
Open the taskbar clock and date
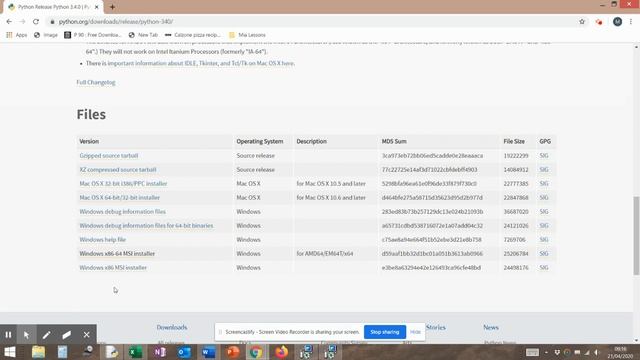(620, 352)
